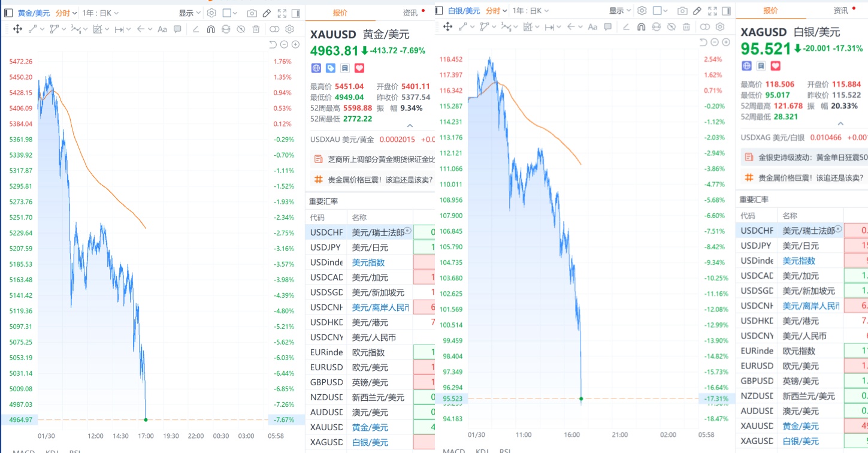Add XAUUSD to favorites with heart icon
Viewport: 868px width, 453px height.
point(359,68)
